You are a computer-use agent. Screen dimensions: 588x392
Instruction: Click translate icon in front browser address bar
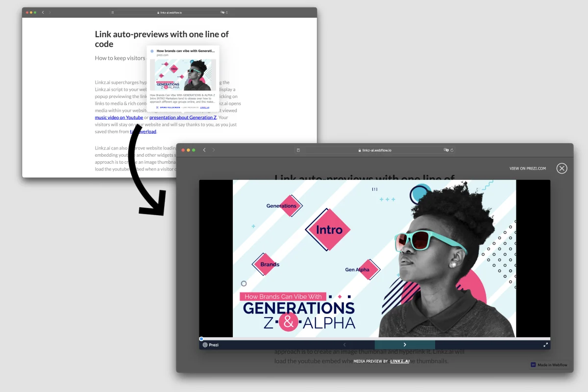[446, 150]
